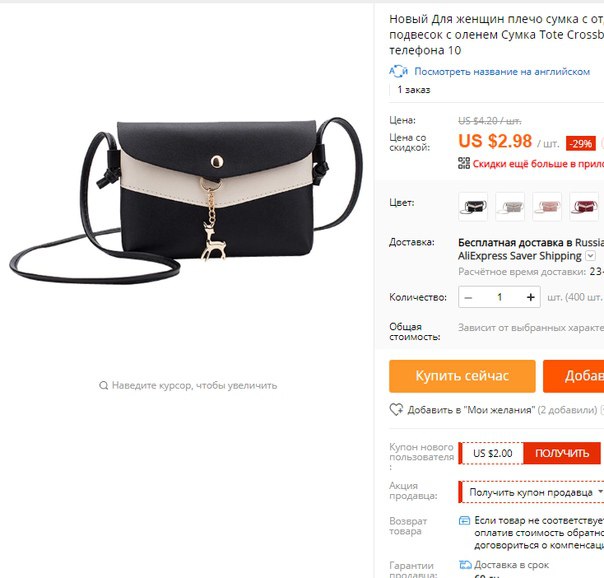The image size is (604, 578).
Task: View product title in English link
Action: tap(502, 72)
